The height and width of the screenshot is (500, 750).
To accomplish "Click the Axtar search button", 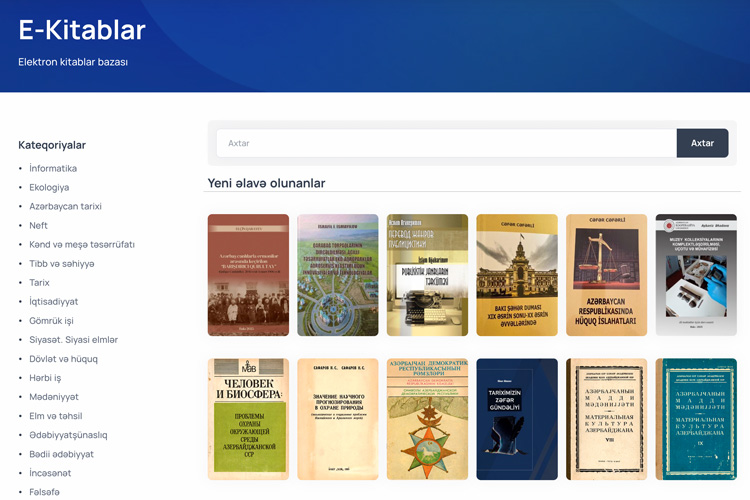I will point(702,143).
